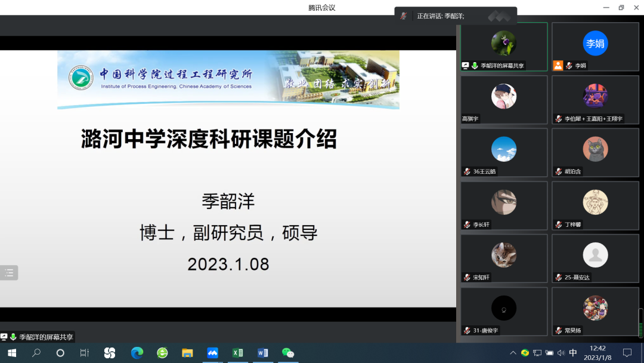This screenshot has height=363, width=644.
Task: Expand the collapsed panel icon on the left edge
Action: tap(9, 273)
